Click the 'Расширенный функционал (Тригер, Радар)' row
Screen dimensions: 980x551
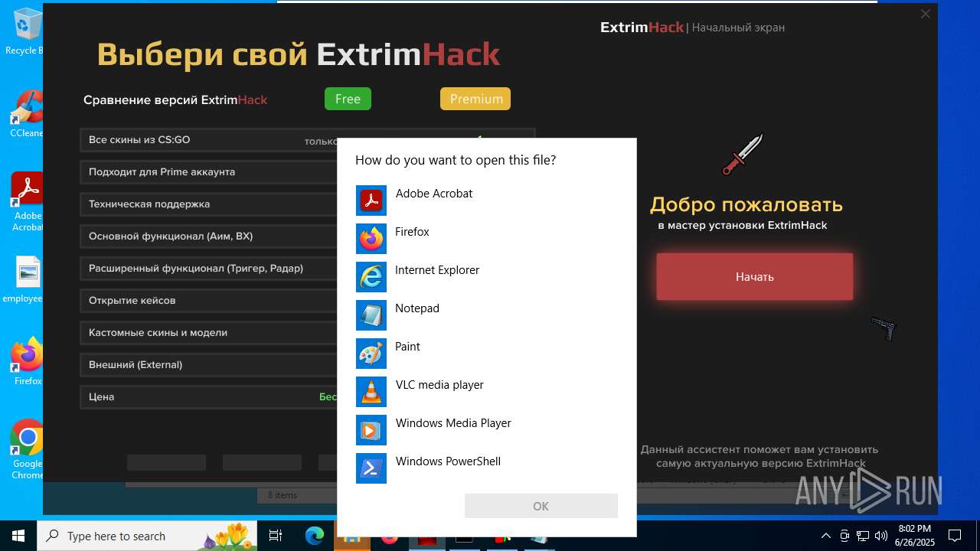209,269
